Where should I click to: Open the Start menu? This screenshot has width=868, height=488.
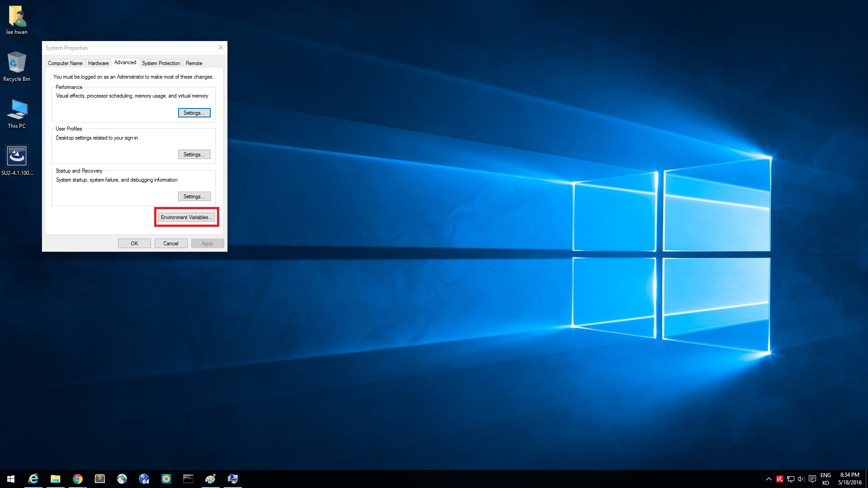tap(10, 479)
